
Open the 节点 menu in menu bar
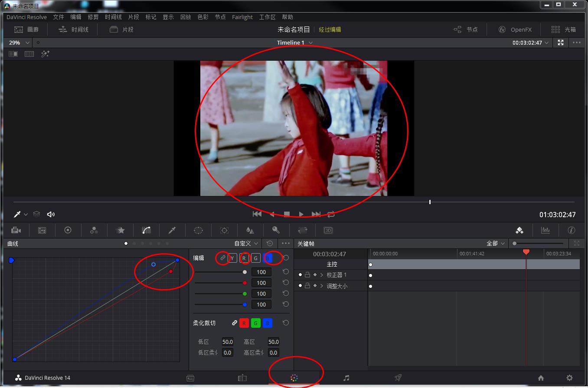tap(220, 17)
